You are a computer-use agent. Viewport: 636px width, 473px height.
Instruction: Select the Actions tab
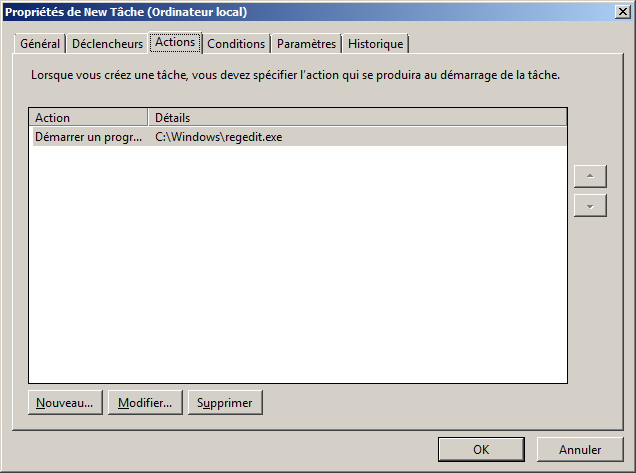pyautogui.click(x=175, y=43)
